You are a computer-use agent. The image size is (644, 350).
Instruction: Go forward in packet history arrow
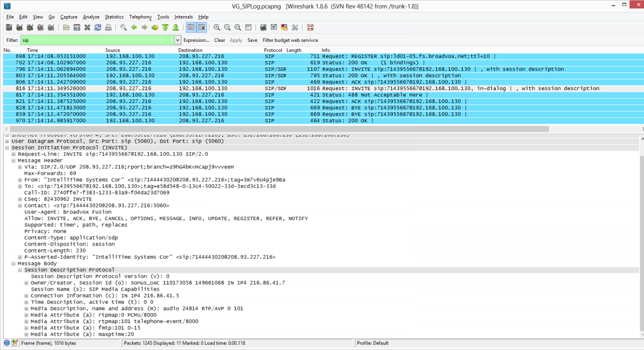pyautogui.click(x=144, y=27)
